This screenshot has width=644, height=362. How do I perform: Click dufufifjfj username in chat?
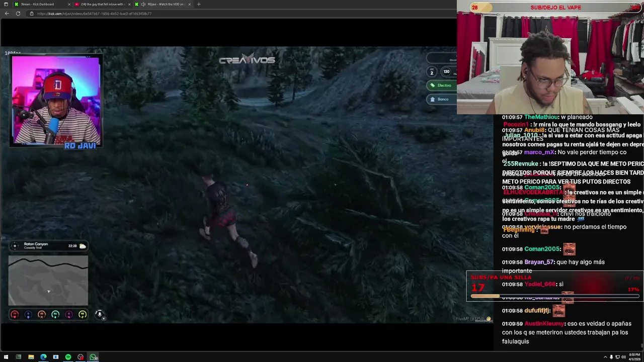click(x=537, y=311)
